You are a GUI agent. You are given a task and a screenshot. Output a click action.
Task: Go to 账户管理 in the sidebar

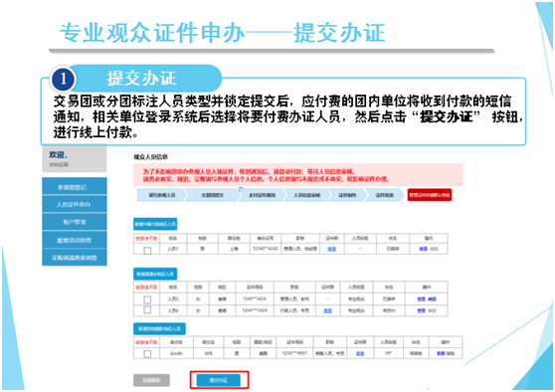[75, 222]
